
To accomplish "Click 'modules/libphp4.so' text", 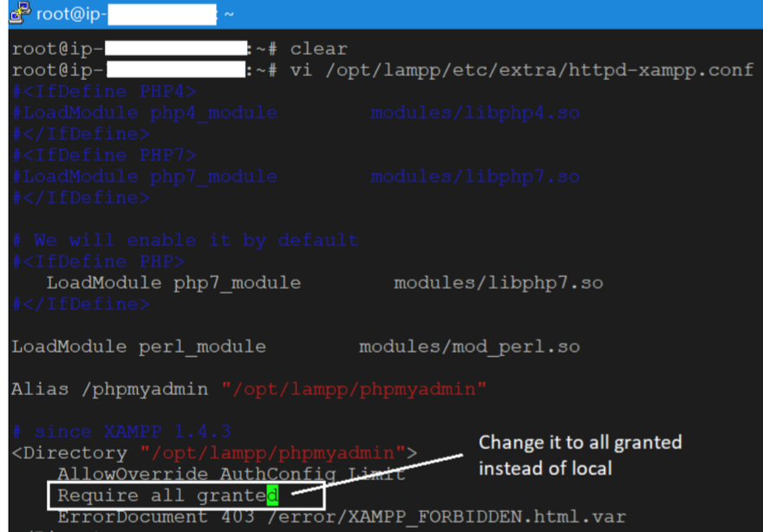I will pyautogui.click(x=475, y=113).
